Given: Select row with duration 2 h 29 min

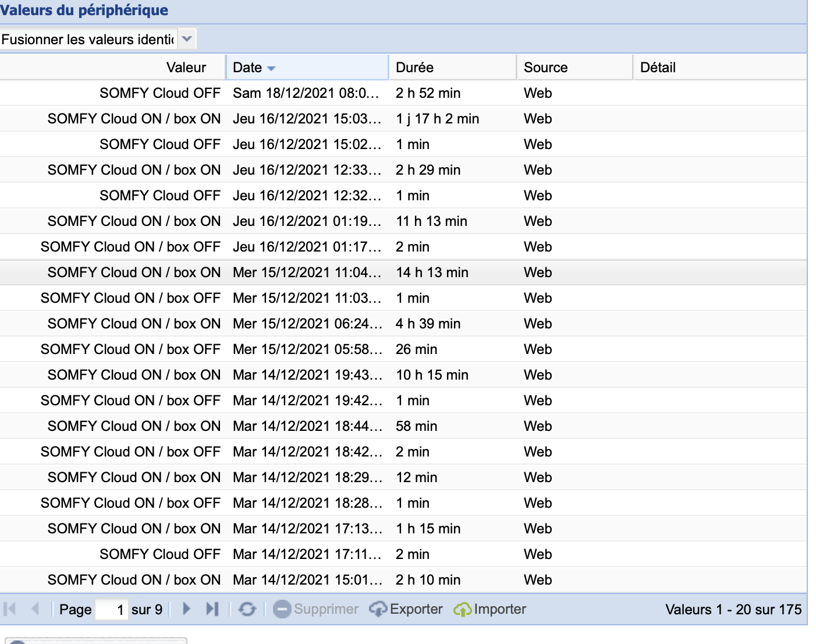Looking at the screenshot, I should 403,170.
